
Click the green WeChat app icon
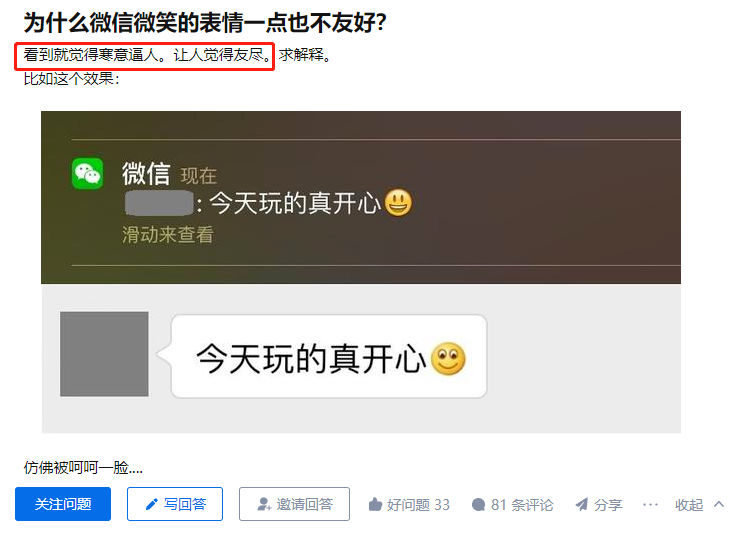(x=87, y=173)
